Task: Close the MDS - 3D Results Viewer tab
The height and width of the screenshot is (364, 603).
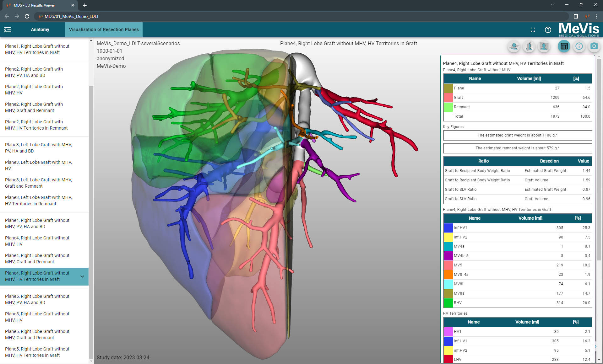Action: click(x=73, y=5)
